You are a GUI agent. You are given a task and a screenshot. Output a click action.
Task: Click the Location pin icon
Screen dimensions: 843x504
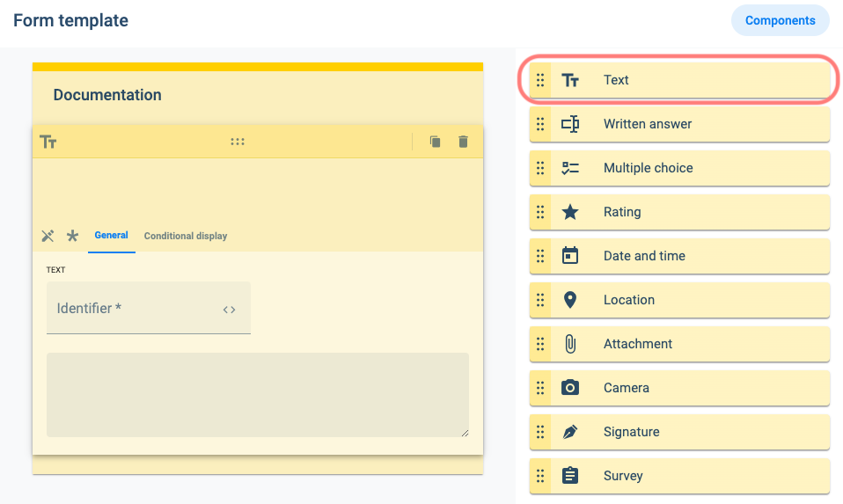click(x=570, y=300)
